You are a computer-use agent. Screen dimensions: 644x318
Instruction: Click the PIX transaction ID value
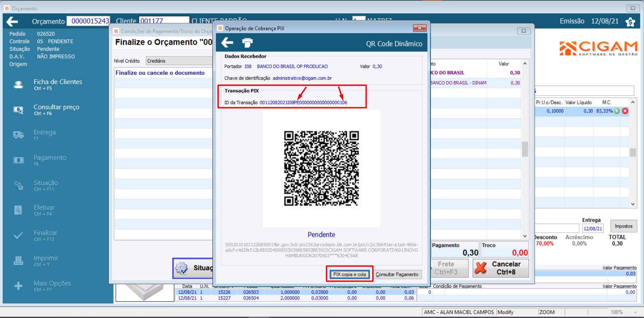tap(303, 103)
